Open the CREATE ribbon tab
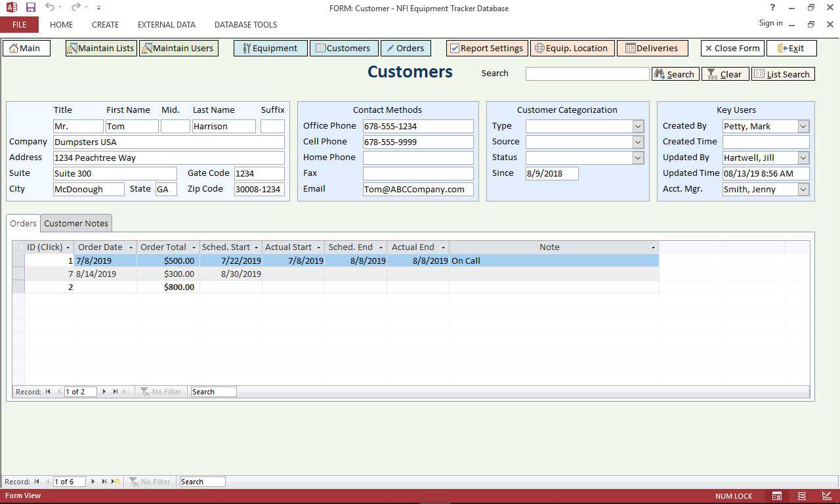Screen dimensions: 840x504 [x=106, y=25]
